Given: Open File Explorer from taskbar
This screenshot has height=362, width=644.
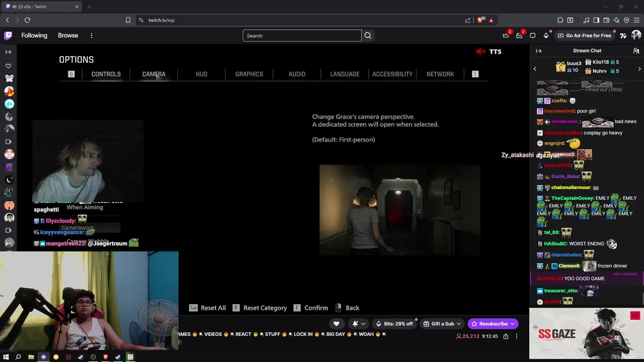Looking at the screenshot, I should click(31, 357).
